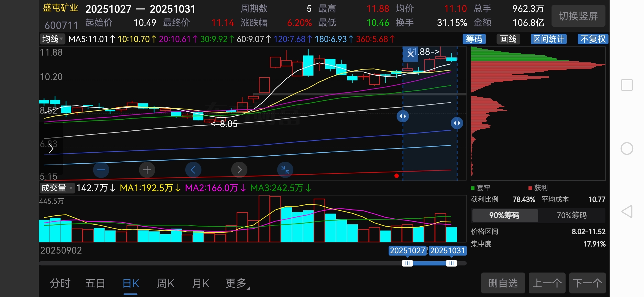Tap the right range drag handle on chart
The image size is (644, 297).
457,123
